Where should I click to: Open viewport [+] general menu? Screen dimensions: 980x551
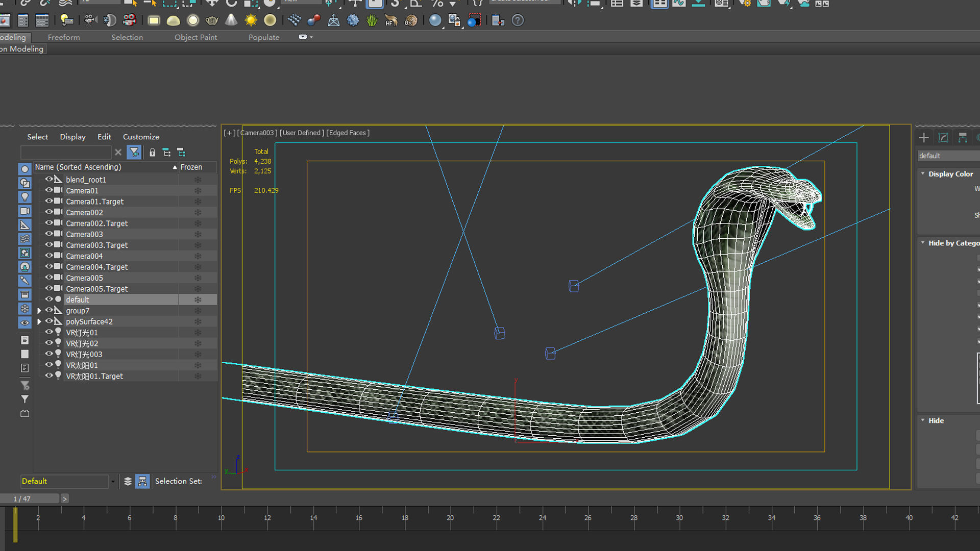tap(230, 133)
